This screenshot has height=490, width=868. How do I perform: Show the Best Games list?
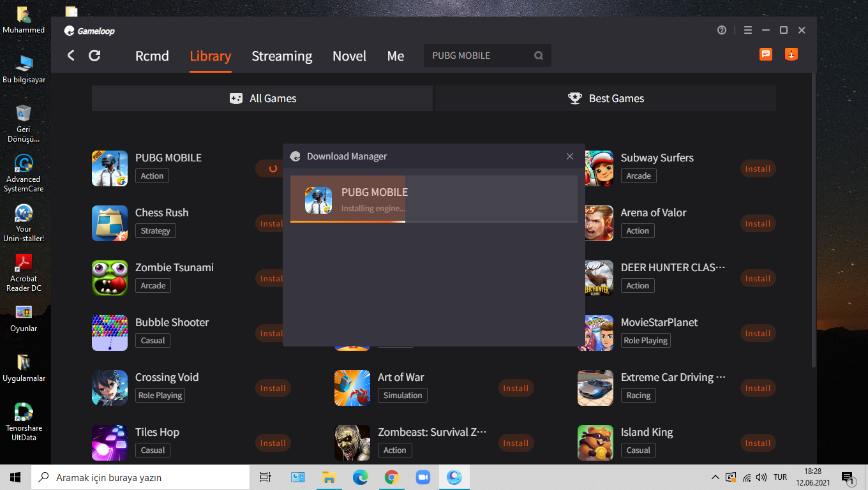tap(606, 98)
